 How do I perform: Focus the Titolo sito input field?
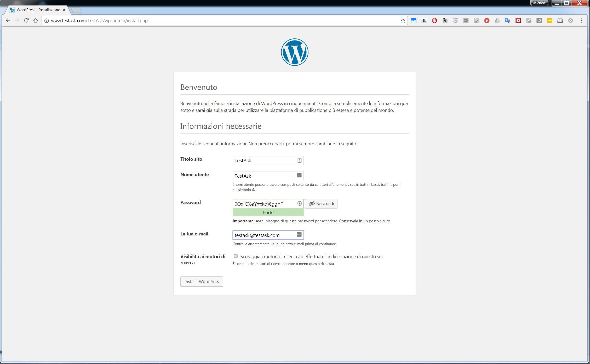coord(268,160)
